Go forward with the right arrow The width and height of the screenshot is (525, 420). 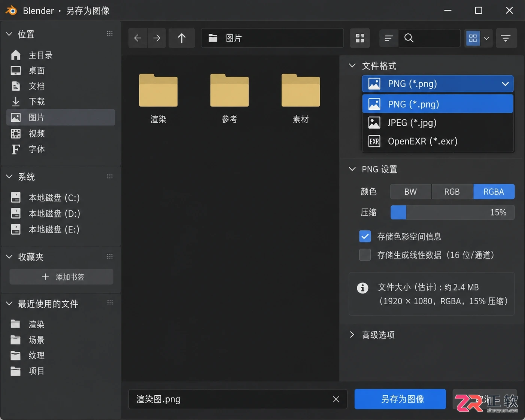pyautogui.click(x=157, y=38)
